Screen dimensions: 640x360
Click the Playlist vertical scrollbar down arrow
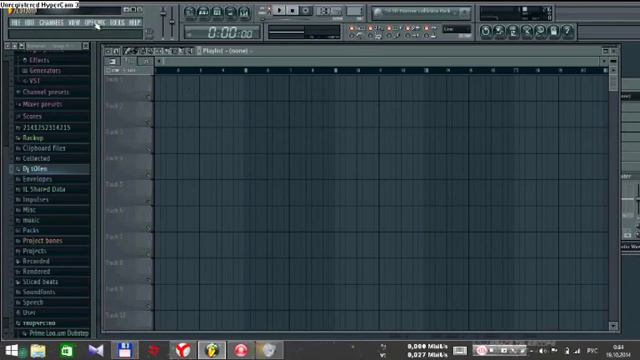pos(613,326)
